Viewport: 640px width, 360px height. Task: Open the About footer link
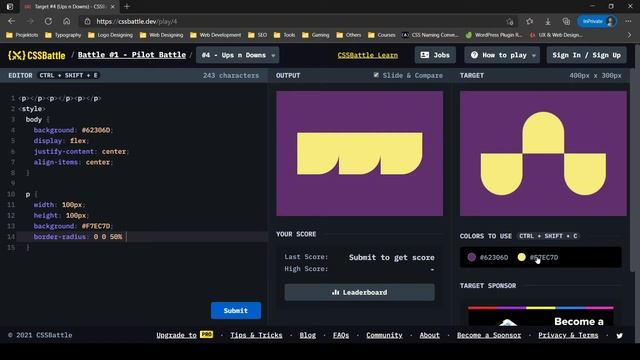(x=430, y=335)
